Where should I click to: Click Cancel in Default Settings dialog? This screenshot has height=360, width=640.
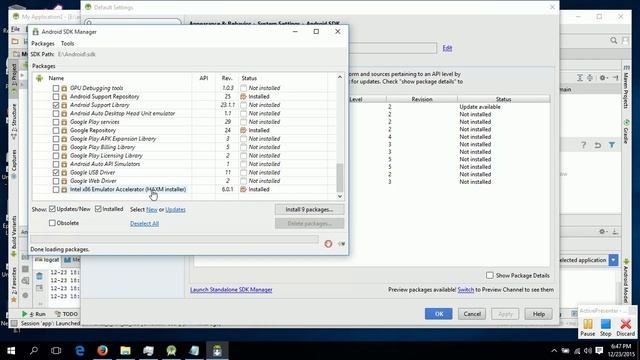pos(472,314)
